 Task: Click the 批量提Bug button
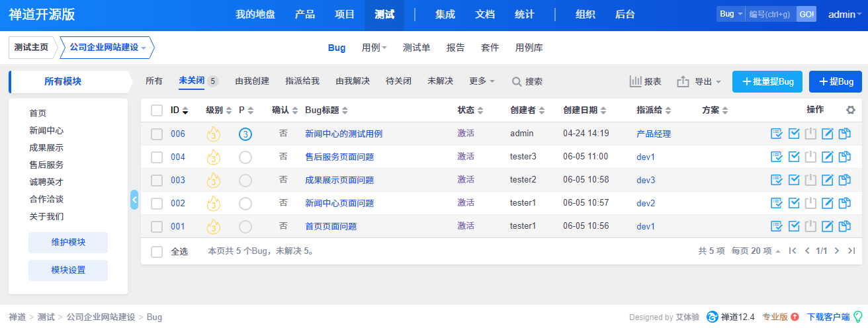[x=767, y=81]
